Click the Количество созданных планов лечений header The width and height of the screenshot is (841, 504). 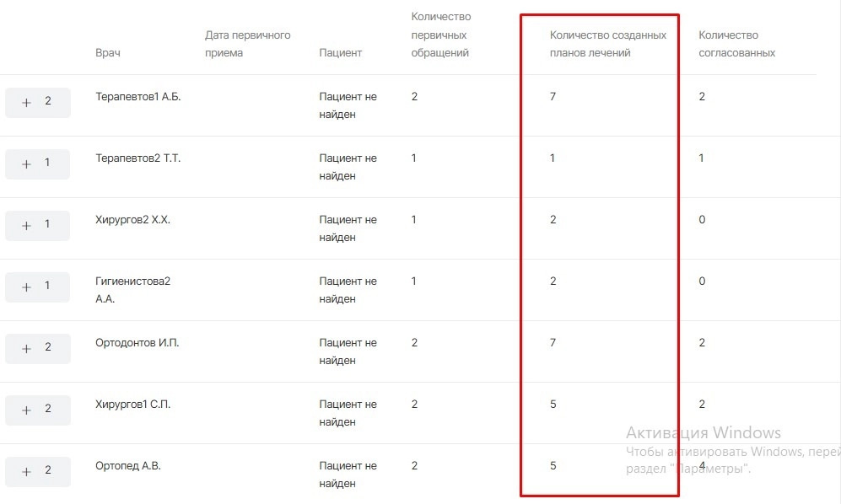click(607, 44)
